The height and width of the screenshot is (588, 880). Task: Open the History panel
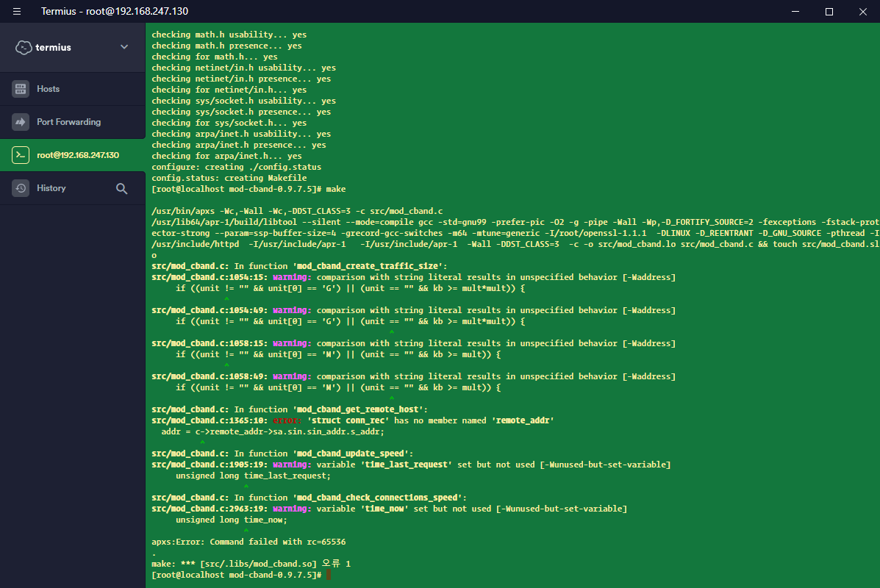[51, 188]
